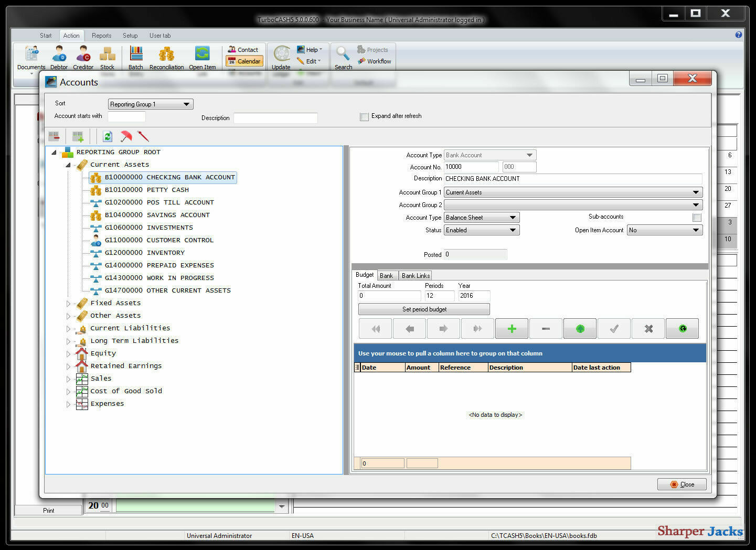Cancel budget edit with X button
Image resolution: width=756 pixels, height=550 pixels.
648,329
